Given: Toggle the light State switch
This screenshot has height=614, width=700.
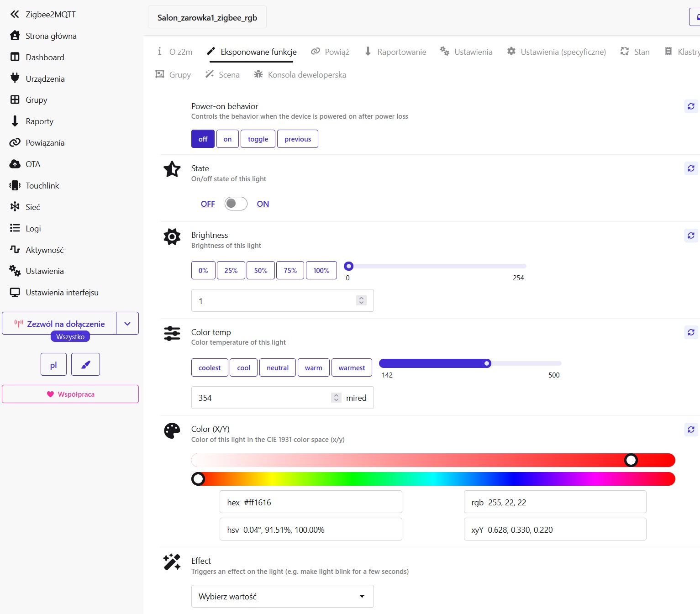Looking at the screenshot, I should 236,204.
